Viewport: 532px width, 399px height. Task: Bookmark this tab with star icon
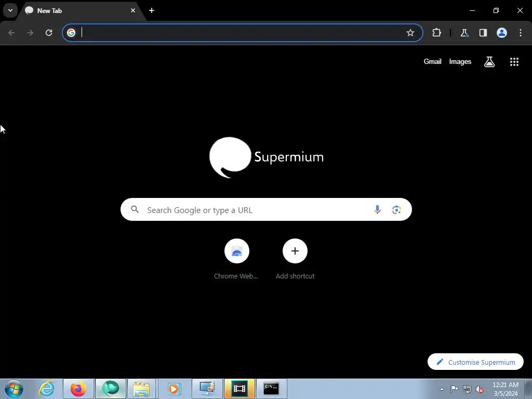click(x=410, y=33)
